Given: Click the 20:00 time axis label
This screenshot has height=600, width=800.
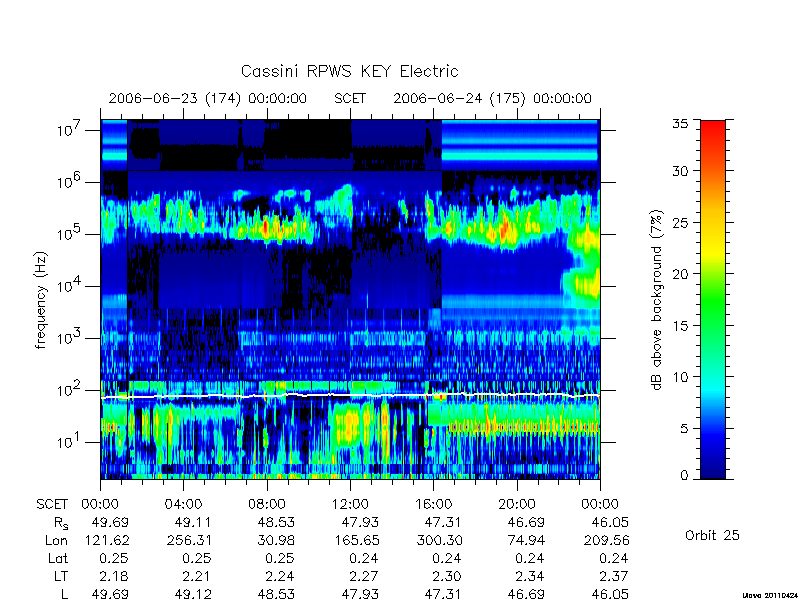Looking at the screenshot, I should coord(517,504).
